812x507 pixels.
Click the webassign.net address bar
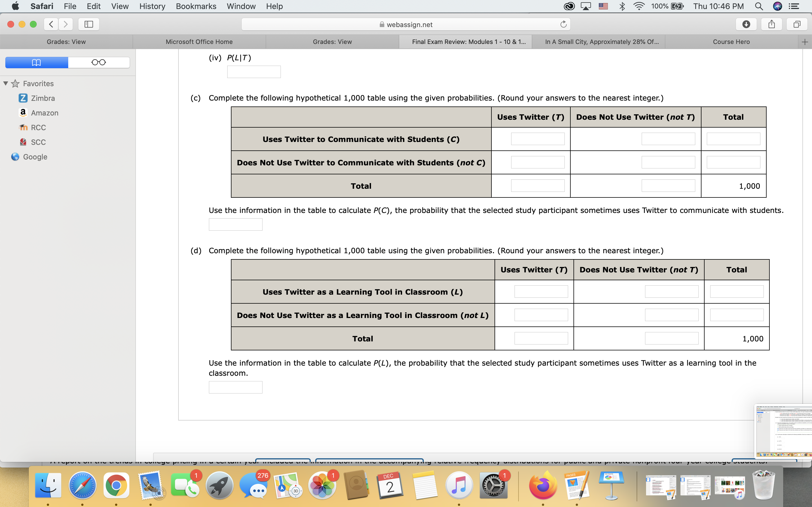click(x=405, y=25)
